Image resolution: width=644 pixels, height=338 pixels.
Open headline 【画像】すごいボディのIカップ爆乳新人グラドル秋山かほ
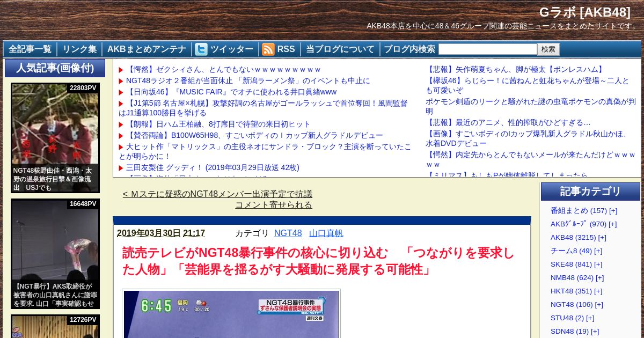click(x=528, y=138)
